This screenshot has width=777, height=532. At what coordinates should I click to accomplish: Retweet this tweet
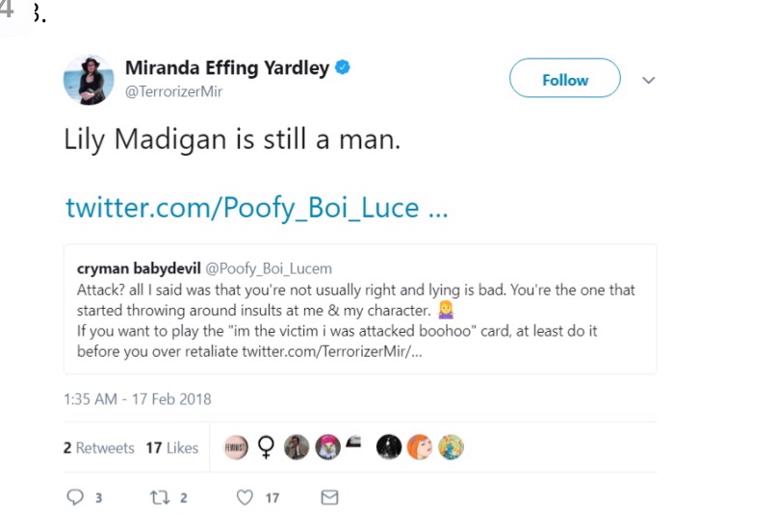coord(159,497)
